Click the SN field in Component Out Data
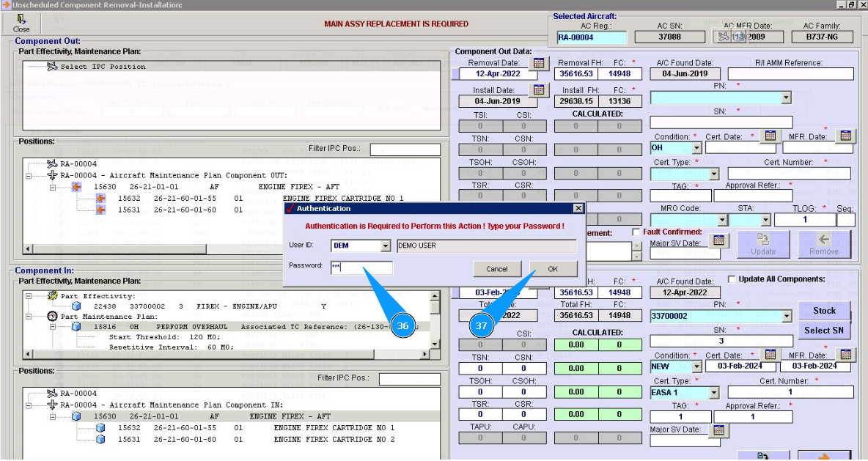 point(721,122)
